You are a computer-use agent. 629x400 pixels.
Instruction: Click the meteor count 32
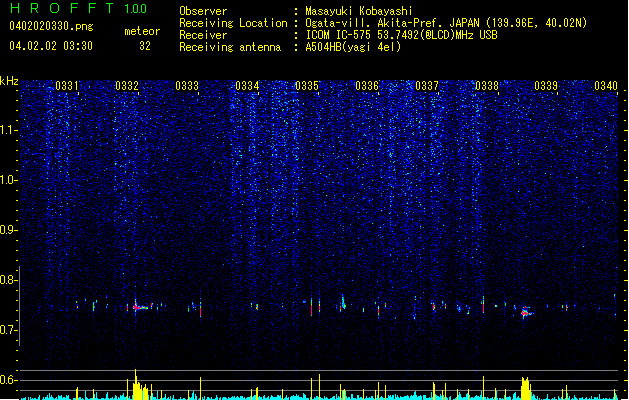(145, 46)
